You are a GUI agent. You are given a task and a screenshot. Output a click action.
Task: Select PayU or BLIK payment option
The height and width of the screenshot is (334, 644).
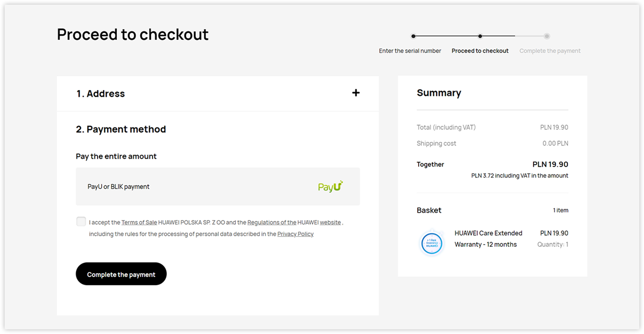click(x=218, y=186)
